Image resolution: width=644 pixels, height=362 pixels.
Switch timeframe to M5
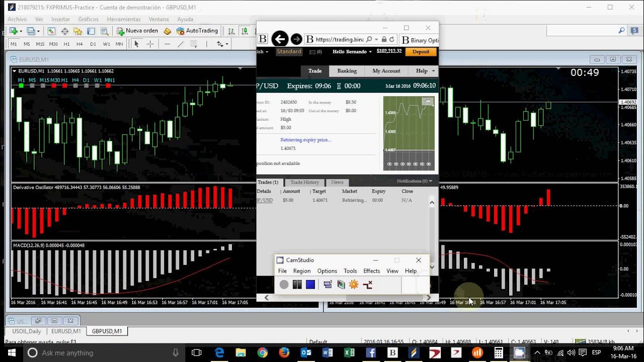[x=27, y=44]
